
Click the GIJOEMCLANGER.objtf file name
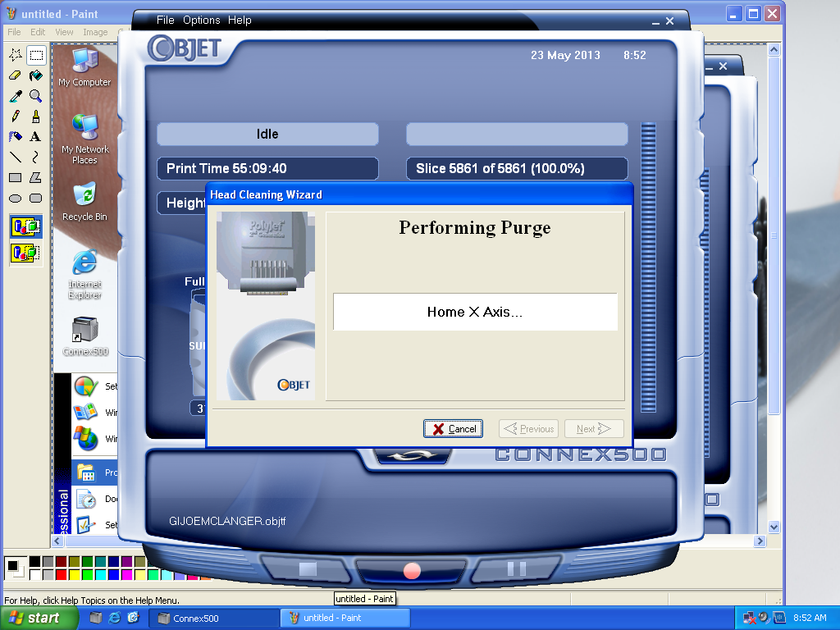coord(227,521)
